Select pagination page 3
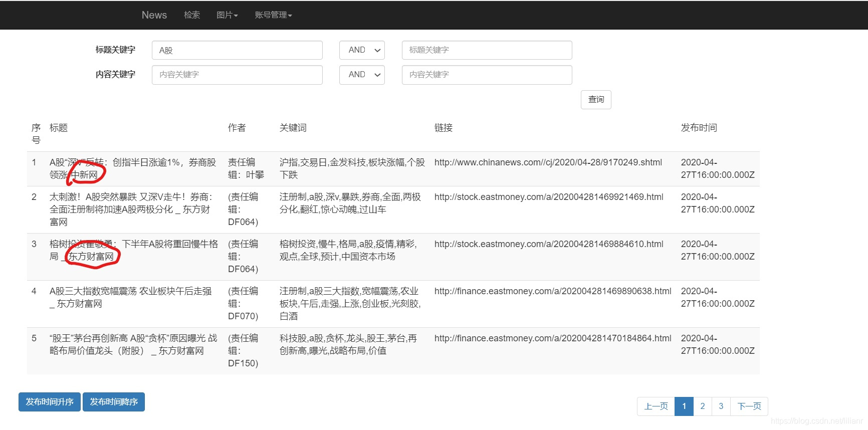Viewport: 868px width, 430px height. click(721, 406)
